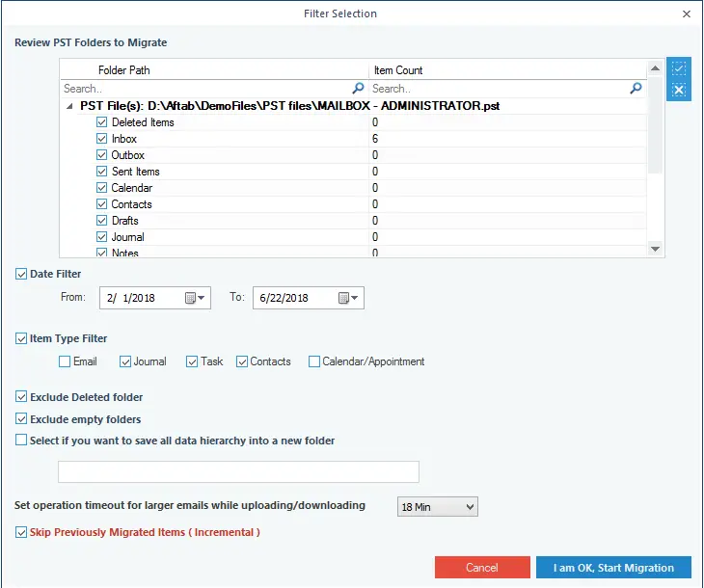Click the folder list vertical scrollbar thumb
This screenshot has height=588, width=704.
pyautogui.click(x=655, y=124)
